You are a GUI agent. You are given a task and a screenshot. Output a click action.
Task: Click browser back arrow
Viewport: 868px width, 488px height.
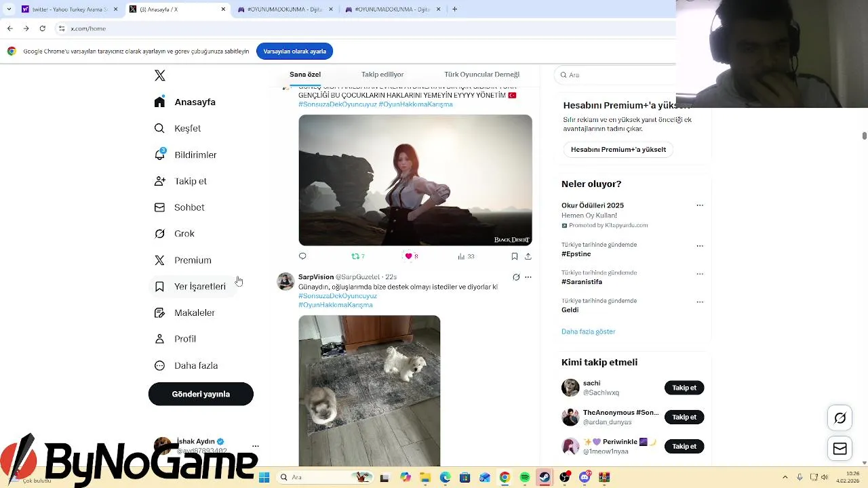pyautogui.click(x=9, y=28)
